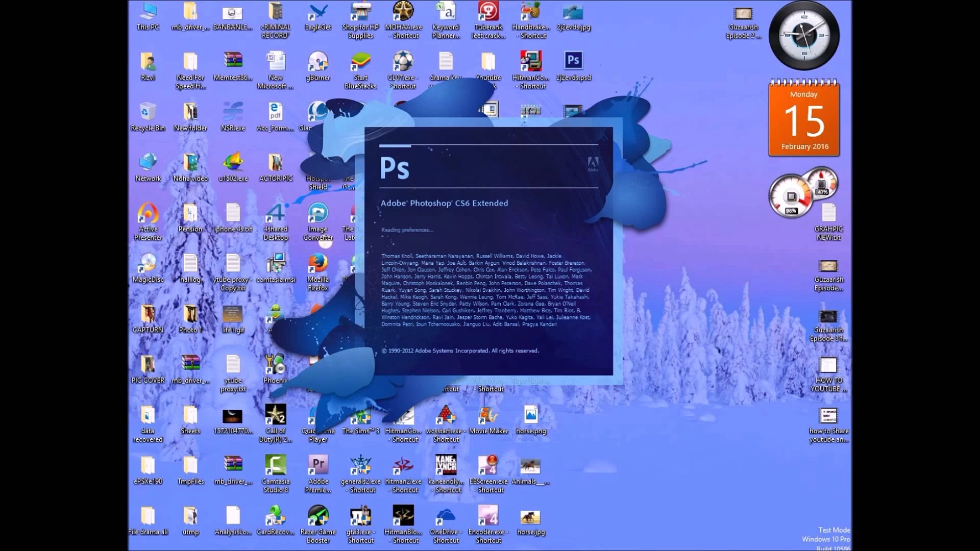This screenshot has width=980, height=551.
Task: Select the horse.png image file
Action: pyautogui.click(x=531, y=415)
